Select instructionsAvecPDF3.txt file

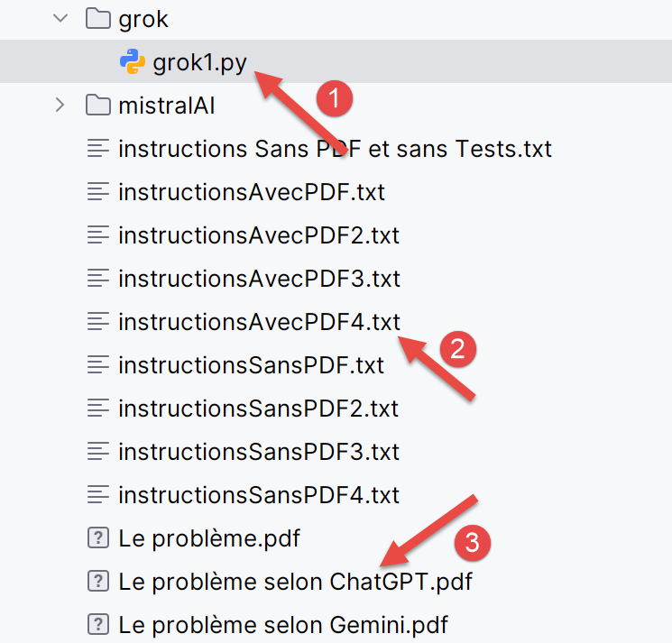point(258,279)
